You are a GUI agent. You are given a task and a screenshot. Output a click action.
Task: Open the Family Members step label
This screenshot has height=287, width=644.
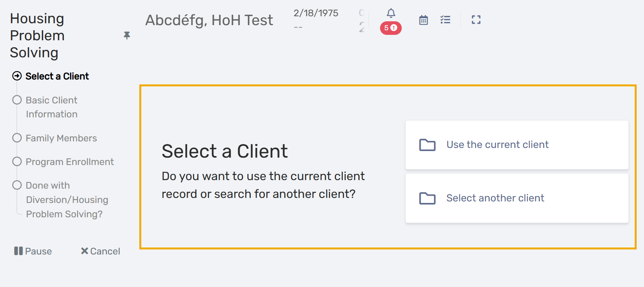point(61,138)
